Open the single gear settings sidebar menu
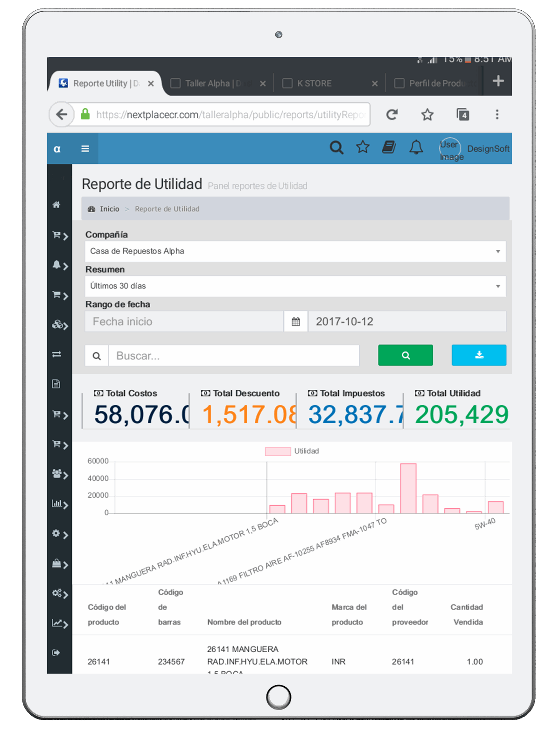The width and height of the screenshot is (560, 739). point(56,533)
